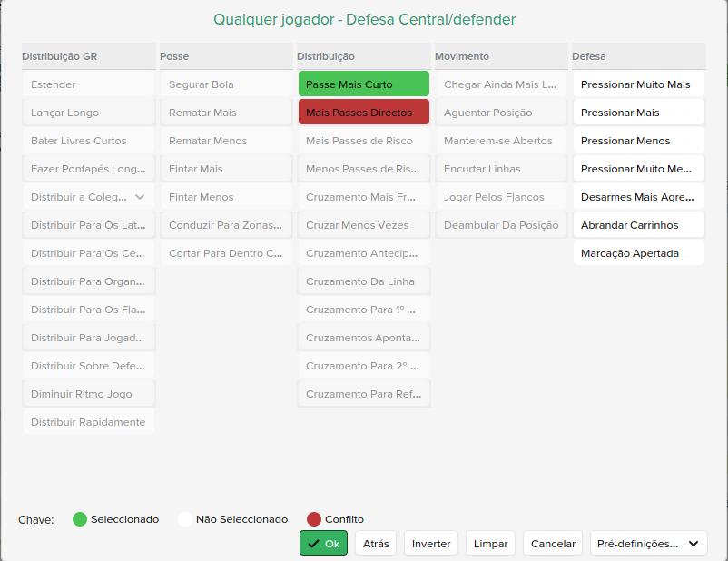This screenshot has height=561, width=728.
Task: Select Cruzamento Antecipado instruction
Action: click(363, 253)
